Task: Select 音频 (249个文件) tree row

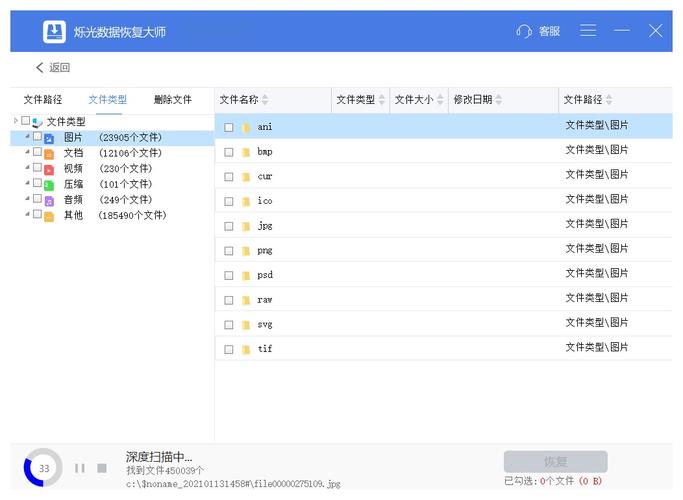Action: tap(112, 200)
